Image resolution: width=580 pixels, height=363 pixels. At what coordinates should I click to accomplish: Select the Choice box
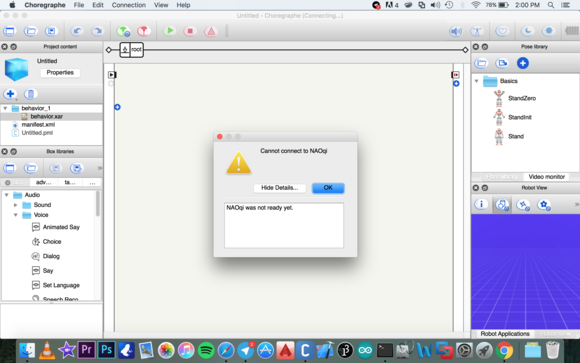tap(47, 242)
